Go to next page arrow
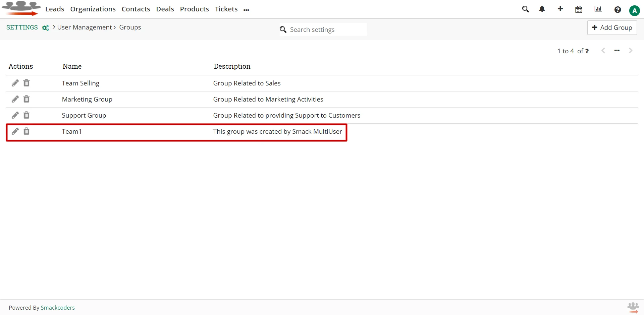This screenshot has height=315, width=644. pyautogui.click(x=631, y=51)
